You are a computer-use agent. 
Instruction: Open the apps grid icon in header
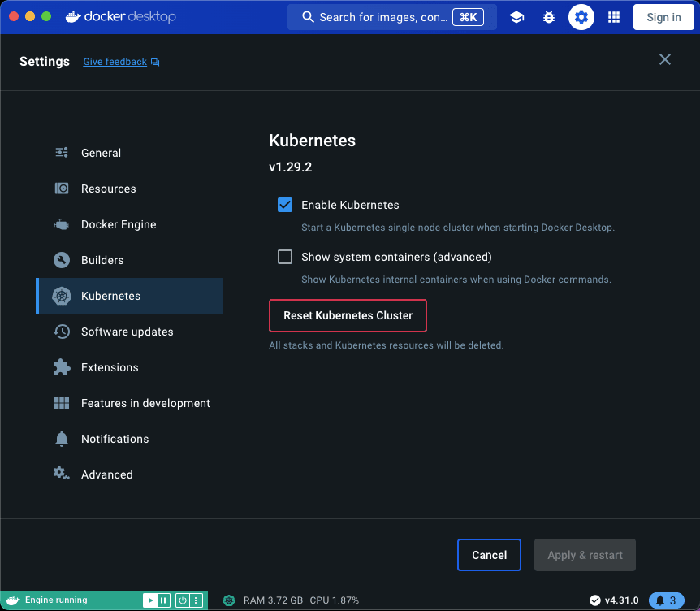click(x=614, y=17)
